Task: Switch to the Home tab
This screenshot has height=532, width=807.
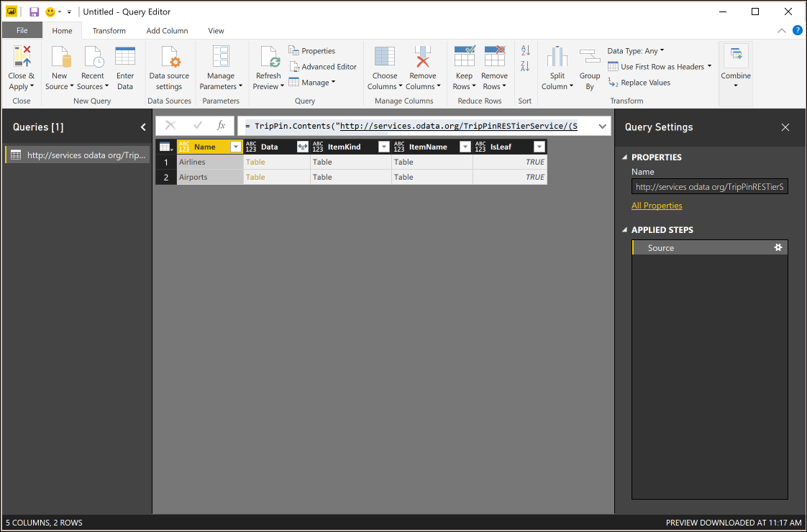Action: pos(63,31)
